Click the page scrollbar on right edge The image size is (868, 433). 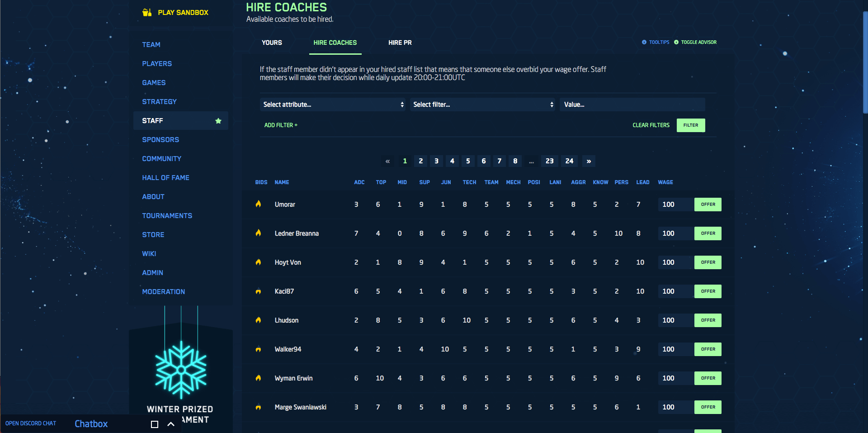[865, 63]
